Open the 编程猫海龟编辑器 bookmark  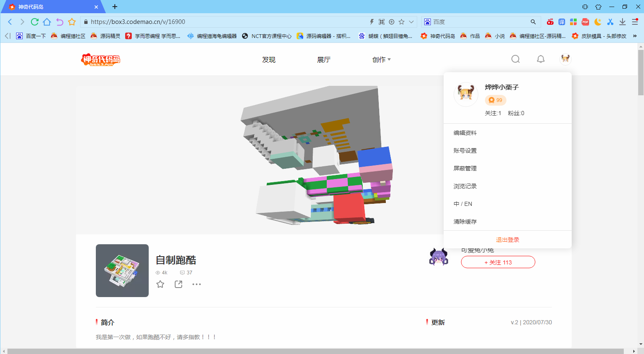212,36
